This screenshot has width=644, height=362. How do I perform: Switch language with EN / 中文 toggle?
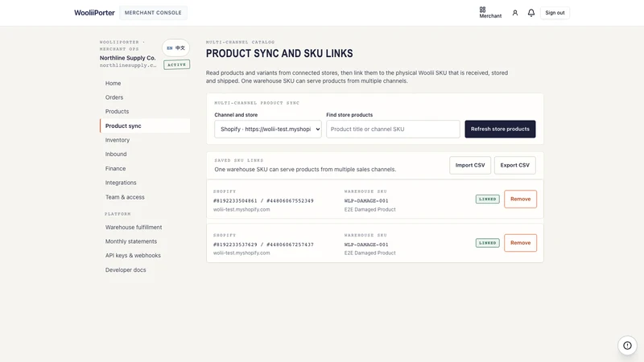pyautogui.click(x=175, y=48)
